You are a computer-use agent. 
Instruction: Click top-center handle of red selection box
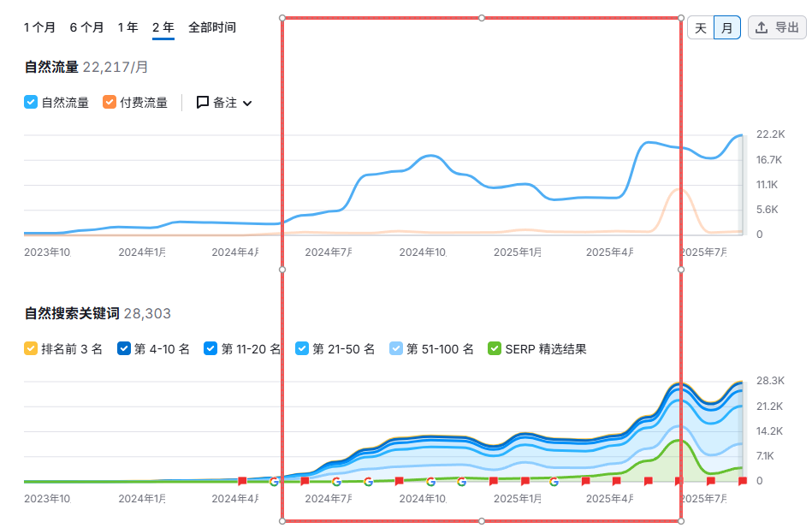(x=482, y=17)
